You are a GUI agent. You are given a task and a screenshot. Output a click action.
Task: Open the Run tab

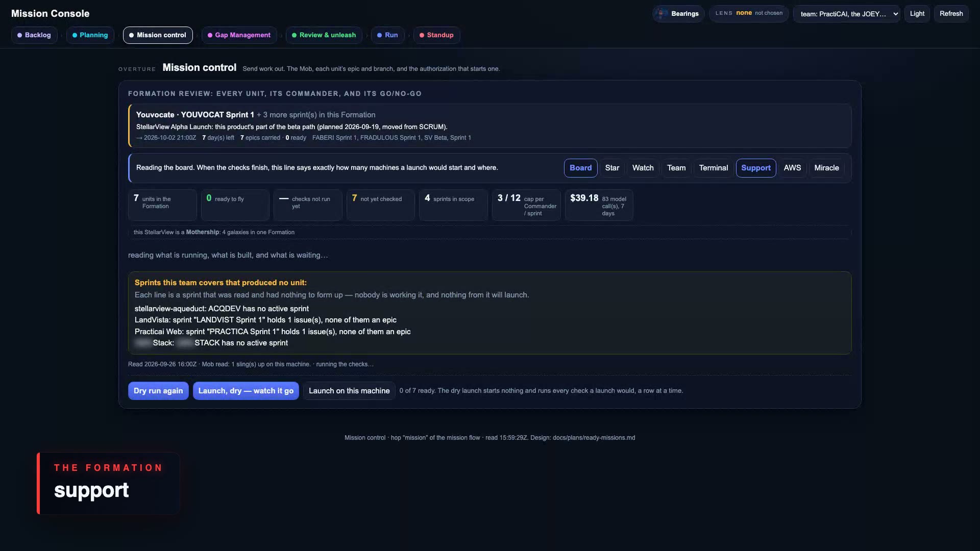click(x=387, y=35)
